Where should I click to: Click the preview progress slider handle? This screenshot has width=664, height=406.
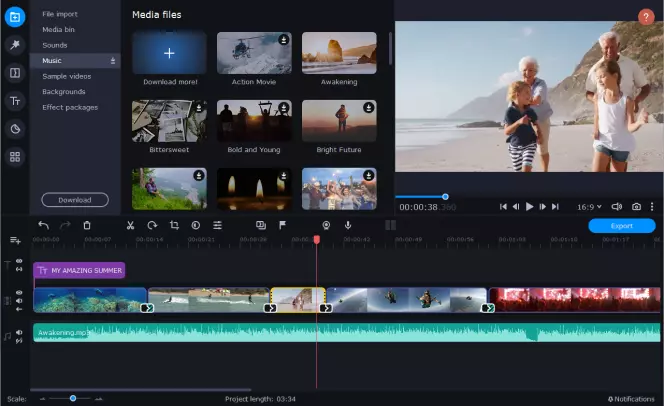[x=445, y=196]
